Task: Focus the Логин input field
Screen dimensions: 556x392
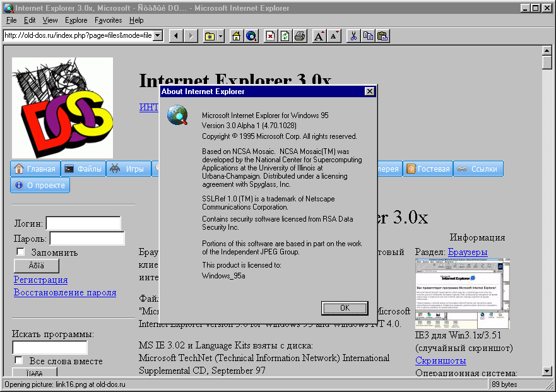Action: tap(83, 223)
